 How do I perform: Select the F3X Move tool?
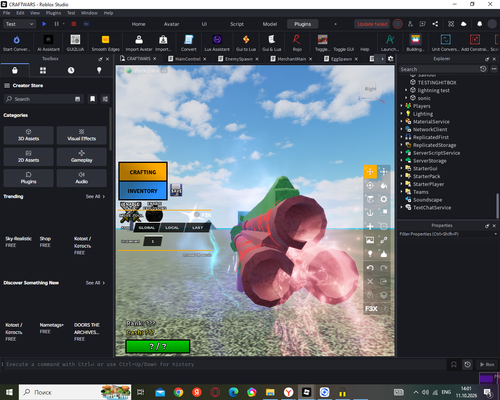[370, 172]
